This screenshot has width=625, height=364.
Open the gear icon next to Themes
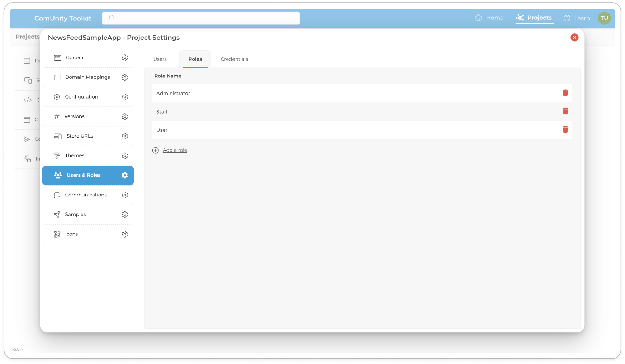[124, 156]
